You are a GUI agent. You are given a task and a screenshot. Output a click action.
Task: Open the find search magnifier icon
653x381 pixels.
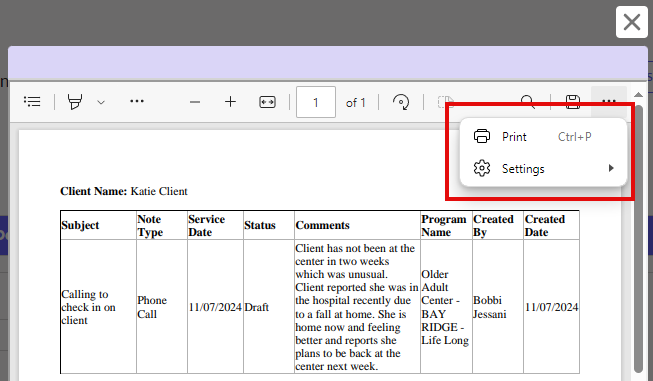tap(528, 102)
